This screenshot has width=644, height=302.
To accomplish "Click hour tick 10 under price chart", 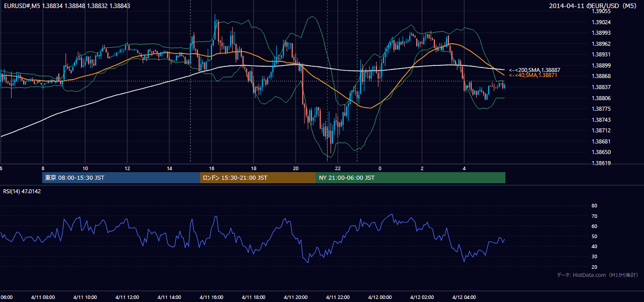I will coord(85,169).
